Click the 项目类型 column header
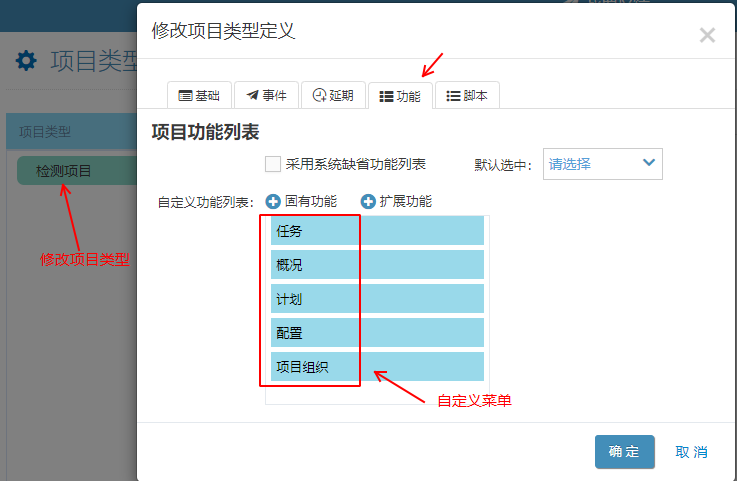Screen dimensions: 737x481 click(45, 132)
